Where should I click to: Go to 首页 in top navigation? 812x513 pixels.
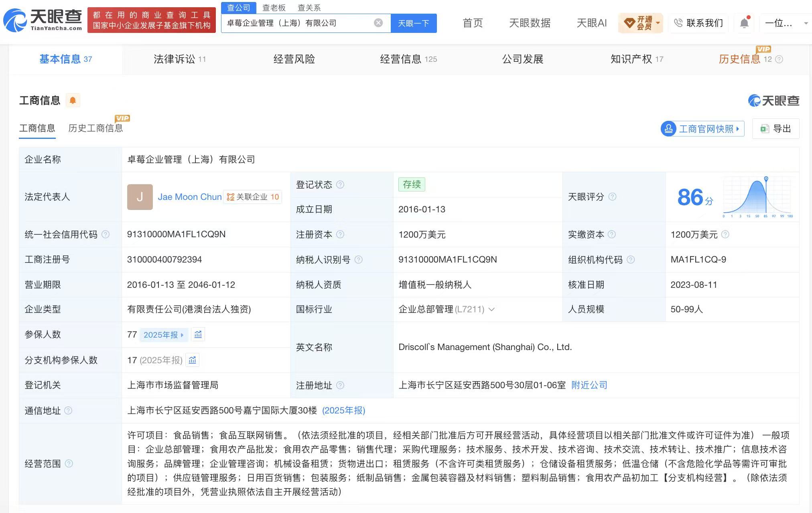(473, 23)
